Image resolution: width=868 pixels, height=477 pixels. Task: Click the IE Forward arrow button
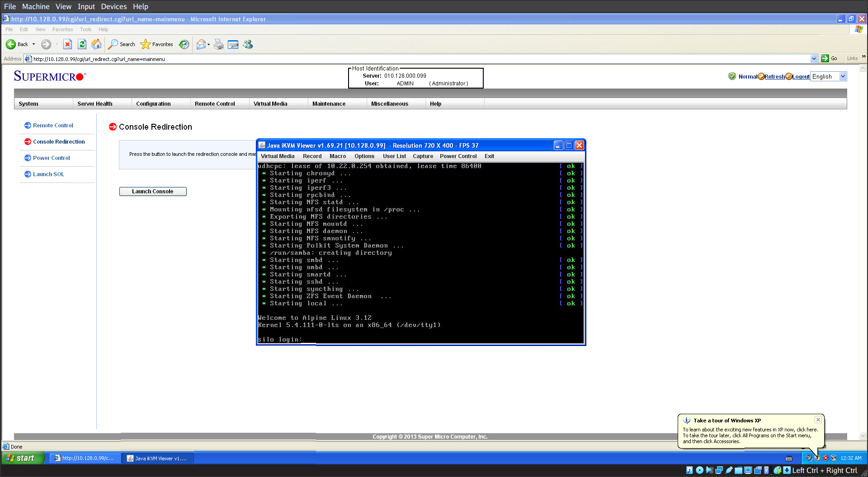pos(46,44)
